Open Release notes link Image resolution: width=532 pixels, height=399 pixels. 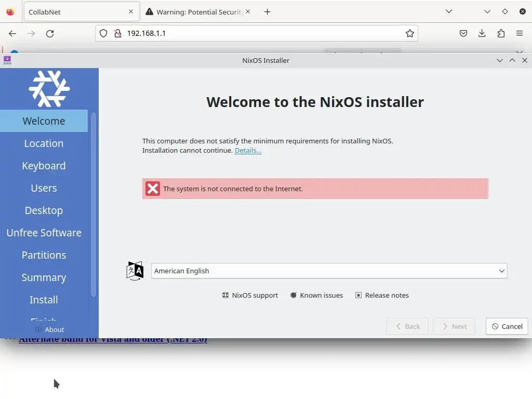[x=382, y=295]
